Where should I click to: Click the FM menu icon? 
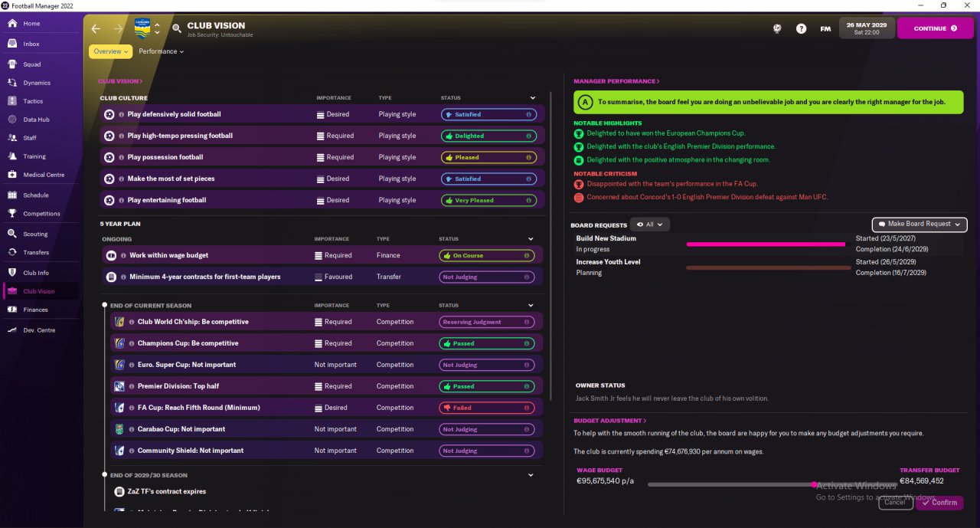[825, 29]
